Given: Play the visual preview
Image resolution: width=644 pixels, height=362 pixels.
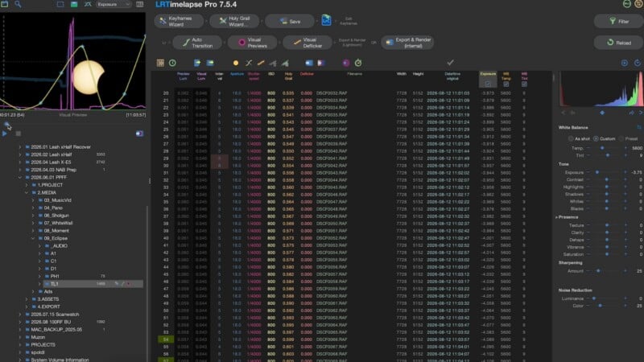Looking at the screenshot, I should click(x=5, y=134).
